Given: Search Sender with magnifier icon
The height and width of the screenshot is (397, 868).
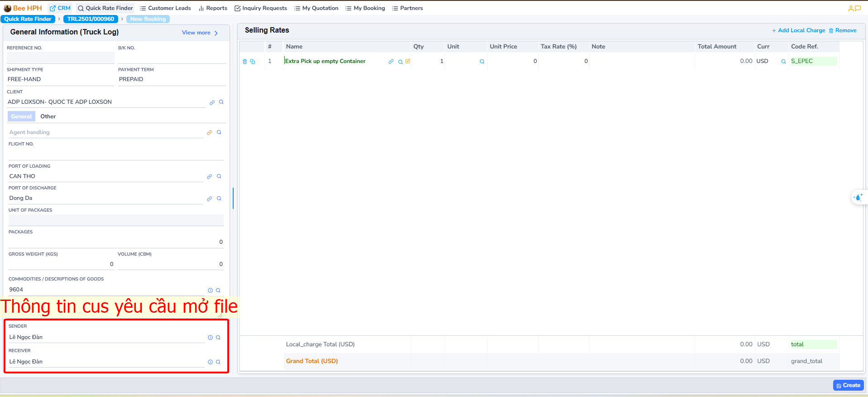Looking at the screenshot, I should point(218,338).
